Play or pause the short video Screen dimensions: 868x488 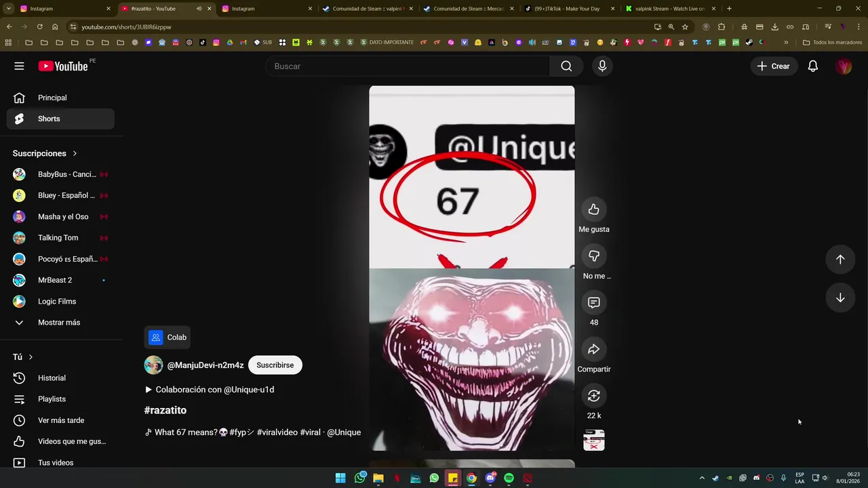pos(471,268)
